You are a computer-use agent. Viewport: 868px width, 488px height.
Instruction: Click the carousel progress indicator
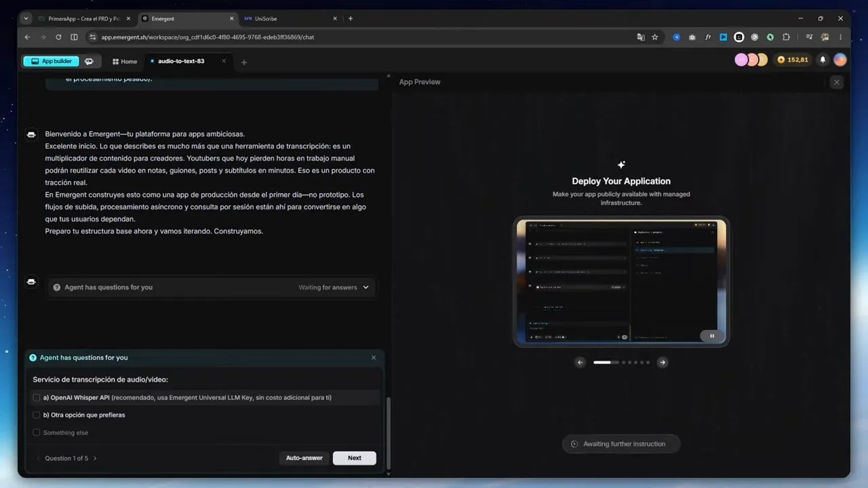click(x=621, y=363)
